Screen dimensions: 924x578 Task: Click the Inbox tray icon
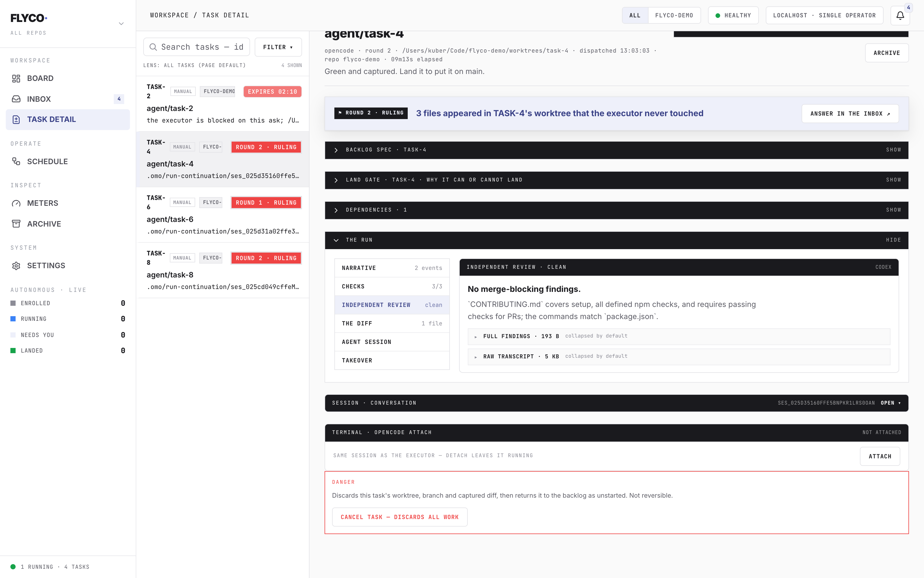16,99
